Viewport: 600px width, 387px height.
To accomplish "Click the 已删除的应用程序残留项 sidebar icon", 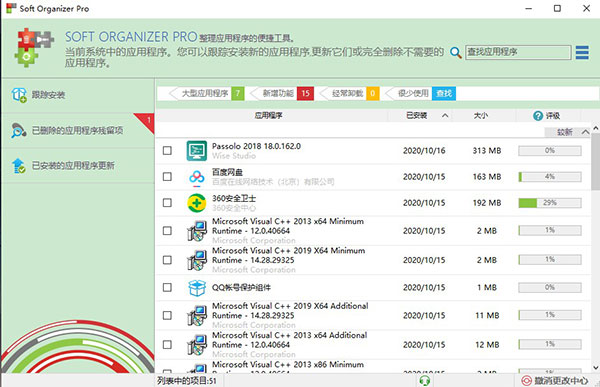I will [18, 131].
